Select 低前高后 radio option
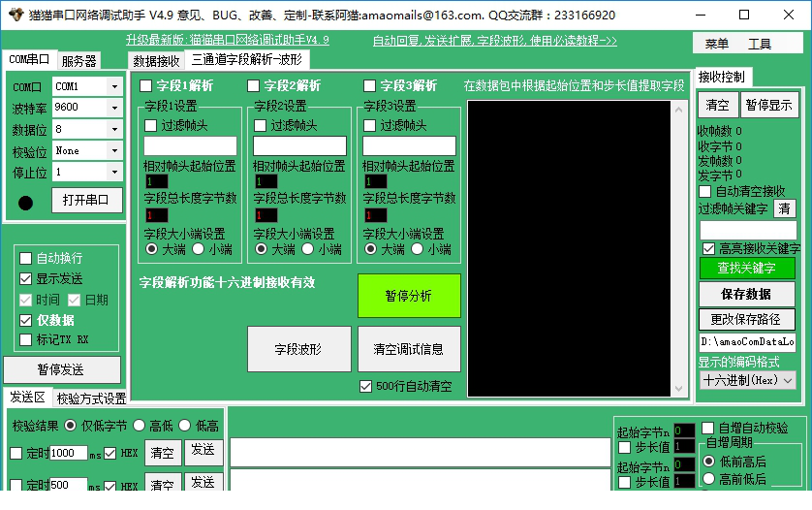Screen dimensions: 812x510 pyautogui.click(x=708, y=462)
